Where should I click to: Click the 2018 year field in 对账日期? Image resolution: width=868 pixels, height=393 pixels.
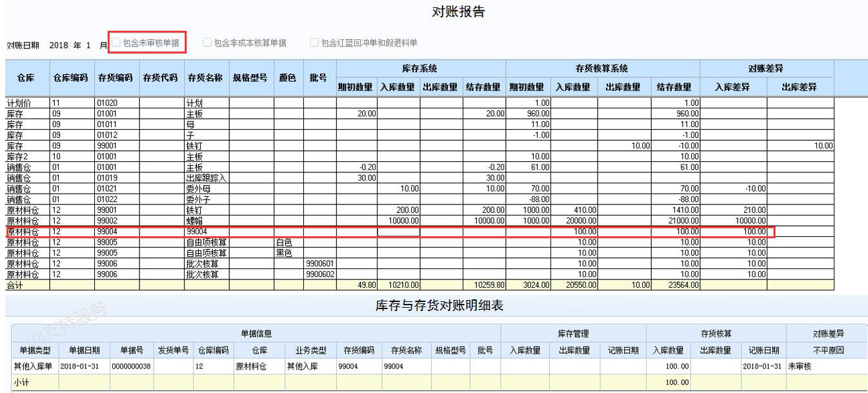[x=59, y=45]
